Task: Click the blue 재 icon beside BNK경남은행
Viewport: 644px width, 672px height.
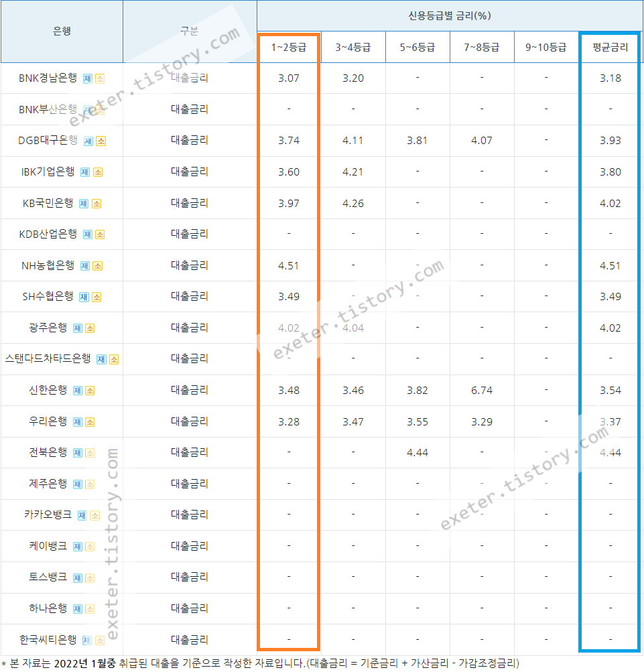Action: coord(88,79)
